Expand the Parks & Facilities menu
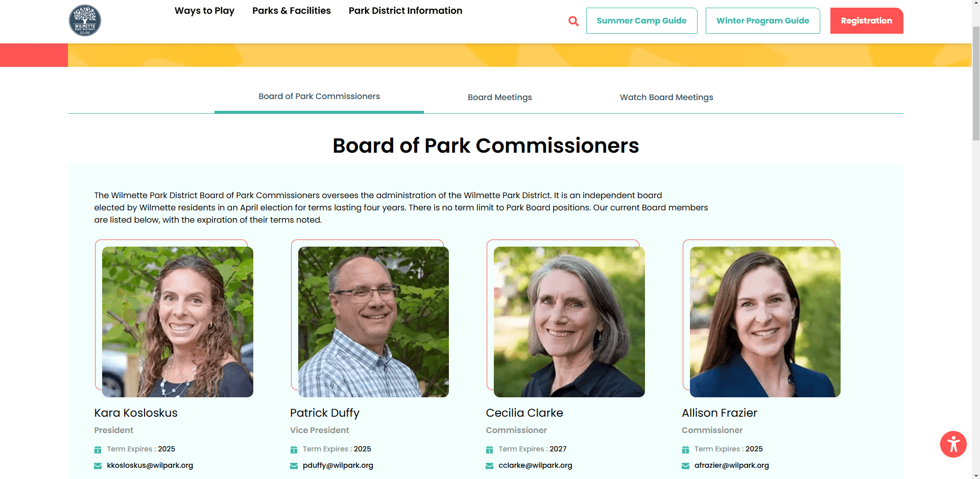 (292, 11)
